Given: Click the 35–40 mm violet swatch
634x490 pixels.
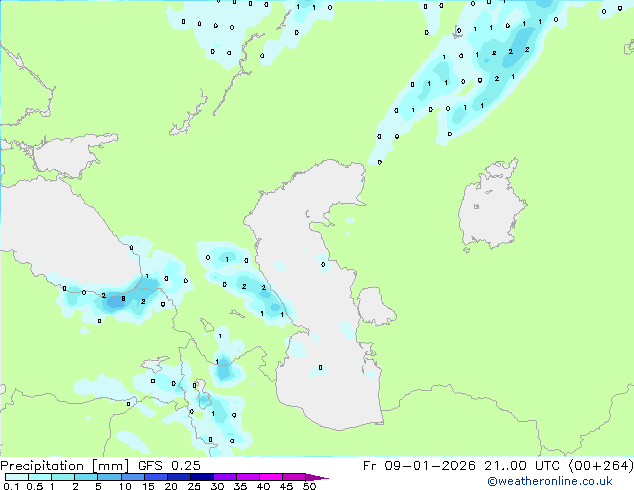Looking at the screenshot, I should [x=248, y=477].
